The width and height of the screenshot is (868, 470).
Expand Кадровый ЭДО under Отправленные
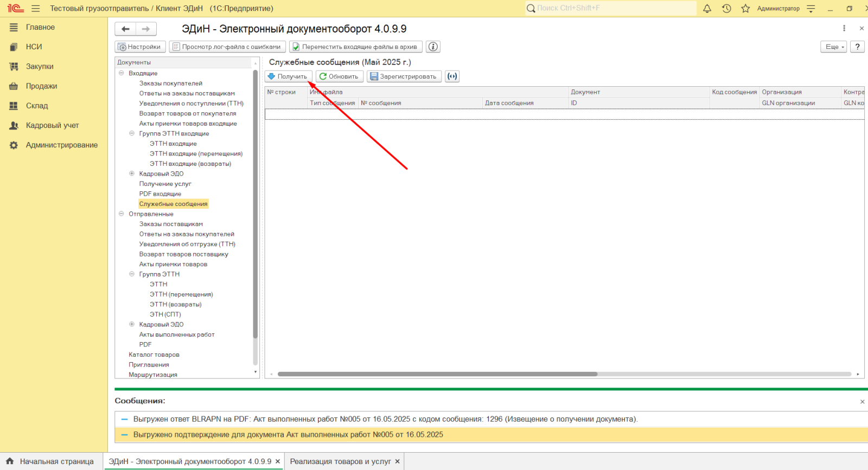(x=131, y=324)
